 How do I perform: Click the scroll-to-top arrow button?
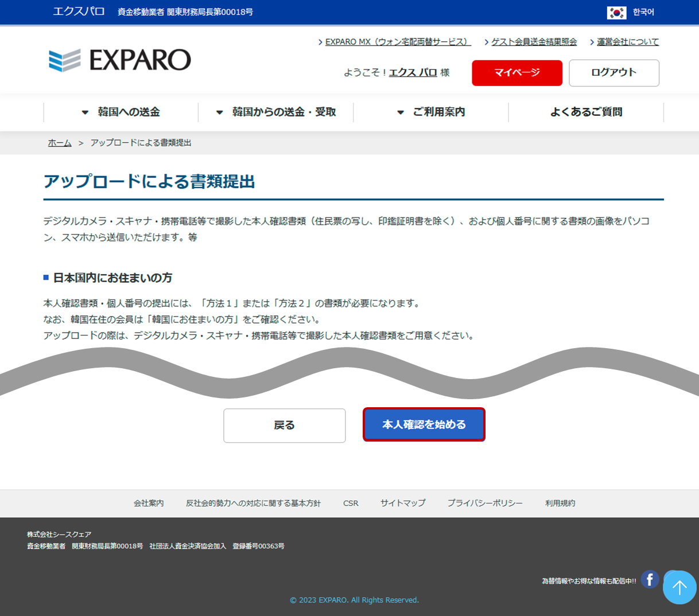(679, 587)
